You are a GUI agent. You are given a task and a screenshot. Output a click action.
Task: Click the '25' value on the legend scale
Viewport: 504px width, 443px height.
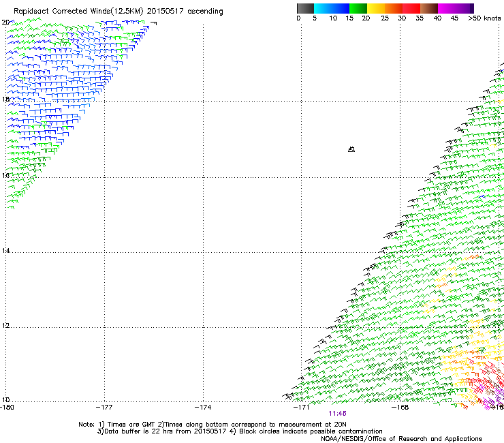point(385,18)
